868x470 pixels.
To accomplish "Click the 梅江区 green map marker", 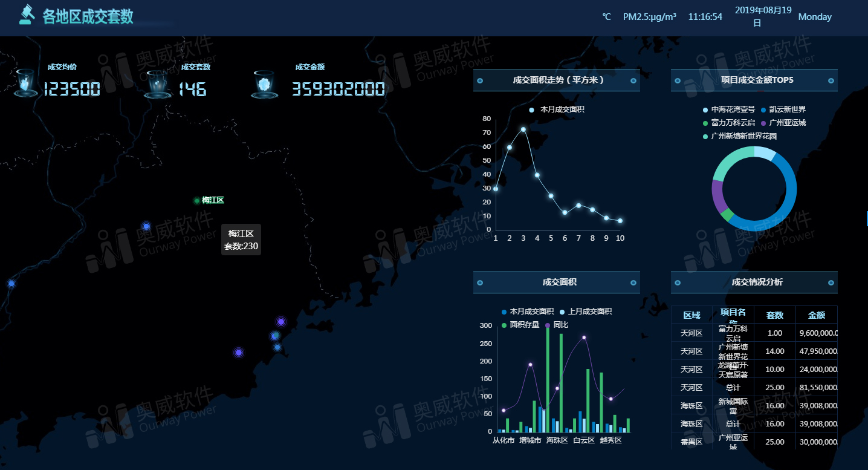I will [x=197, y=201].
